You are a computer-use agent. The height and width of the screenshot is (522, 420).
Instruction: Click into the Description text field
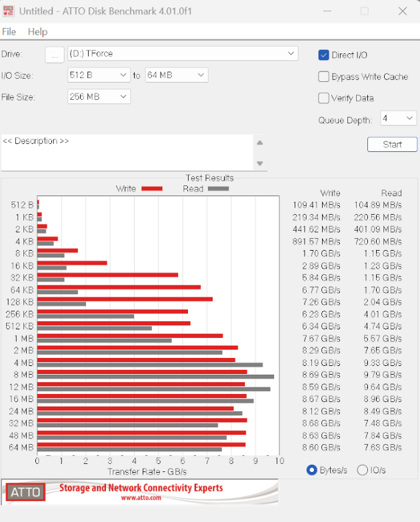point(127,153)
